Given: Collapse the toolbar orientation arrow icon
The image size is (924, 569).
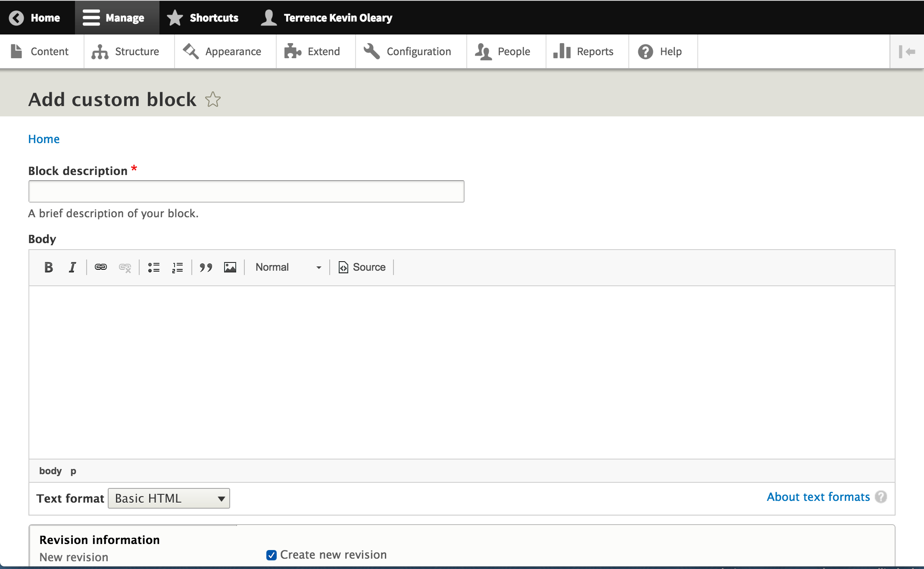Looking at the screenshot, I should click(907, 52).
